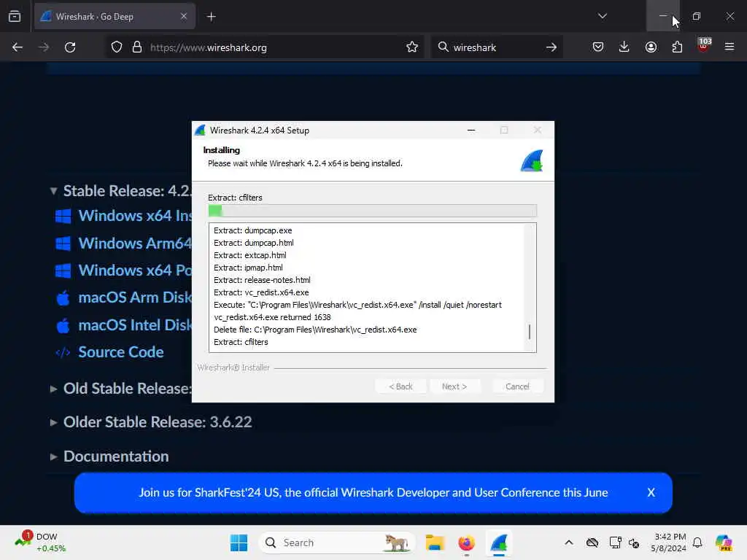
Task: Click the Wireshark fin icon in Setup title bar
Action: (201, 130)
